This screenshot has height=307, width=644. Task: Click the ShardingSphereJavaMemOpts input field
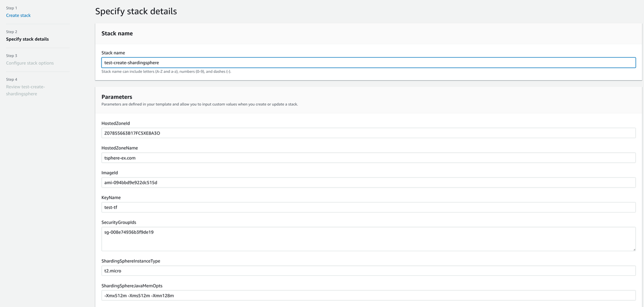pyautogui.click(x=368, y=295)
